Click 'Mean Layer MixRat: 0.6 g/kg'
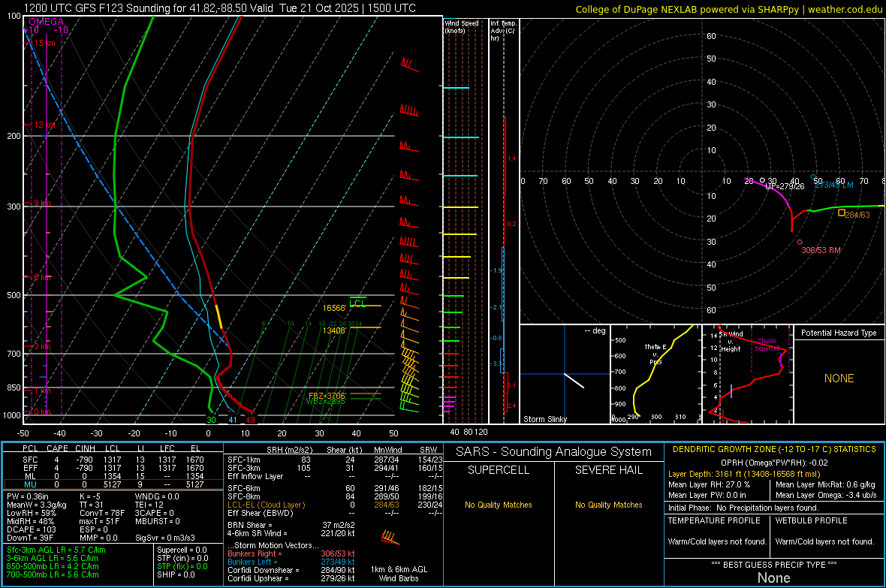 [825, 484]
